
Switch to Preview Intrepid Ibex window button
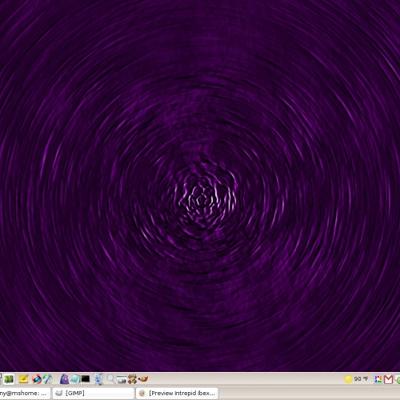point(177,393)
